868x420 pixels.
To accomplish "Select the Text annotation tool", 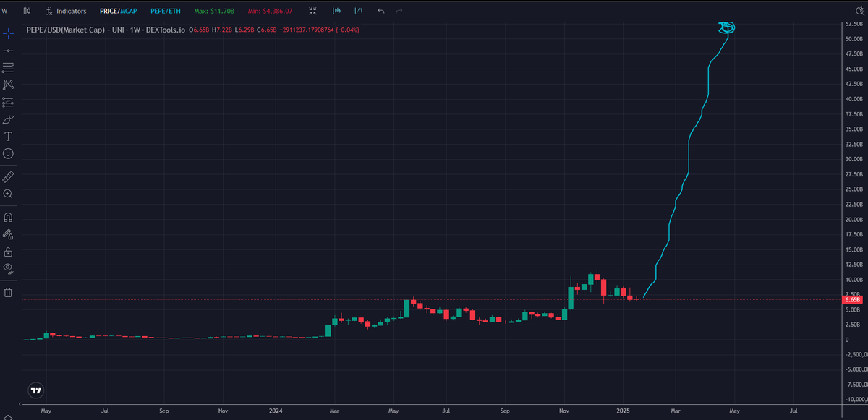I will point(8,137).
